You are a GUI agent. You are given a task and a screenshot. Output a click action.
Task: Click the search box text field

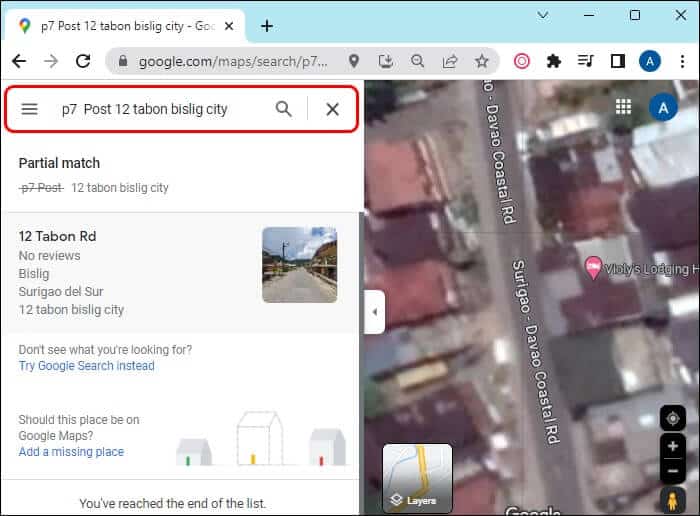pos(145,109)
